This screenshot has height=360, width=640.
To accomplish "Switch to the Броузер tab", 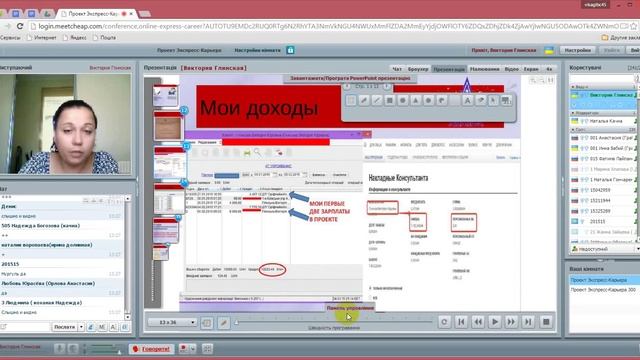I will click(x=418, y=69).
